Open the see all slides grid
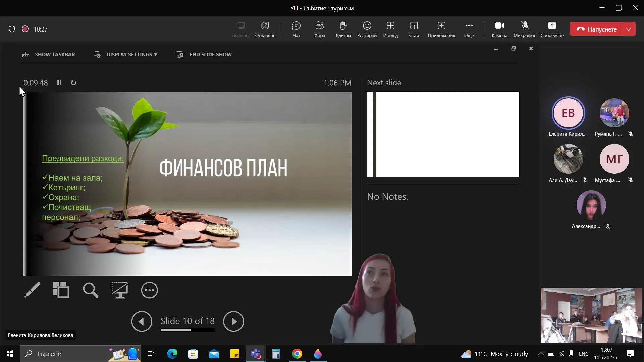This screenshot has width=644, height=362. point(61,290)
